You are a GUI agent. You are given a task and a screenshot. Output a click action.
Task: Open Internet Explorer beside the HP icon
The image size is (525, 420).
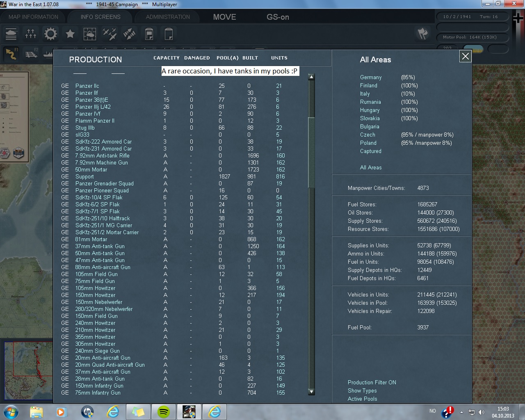tap(112, 412)
